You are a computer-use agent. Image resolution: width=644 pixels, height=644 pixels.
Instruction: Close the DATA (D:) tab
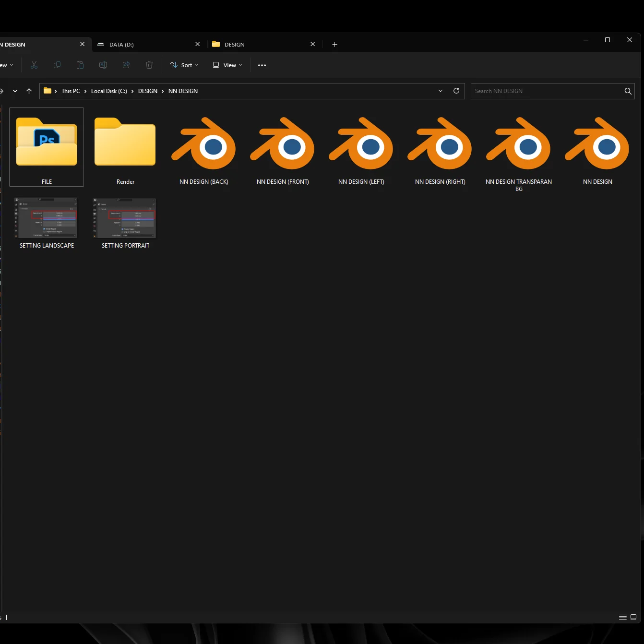(x=197, y=44)
